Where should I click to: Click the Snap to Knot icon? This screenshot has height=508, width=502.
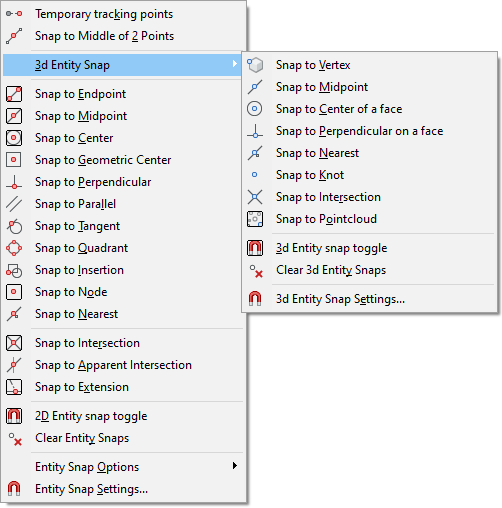click(255, 175)
